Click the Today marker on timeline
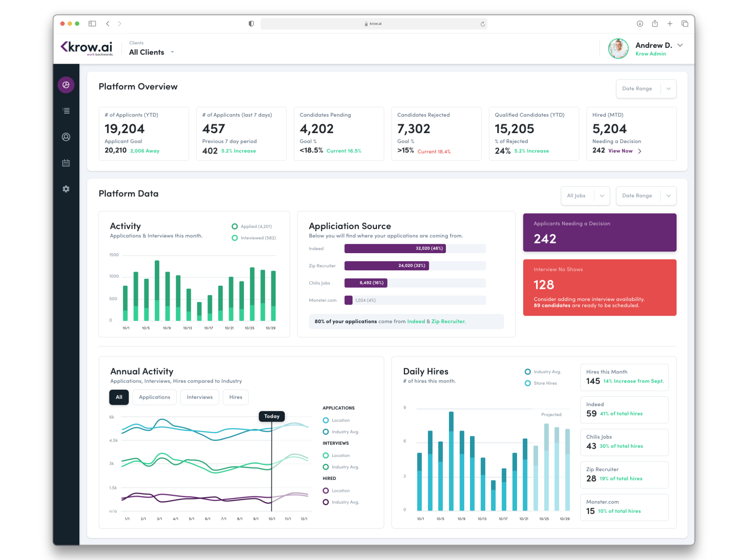 pos(272,416)
